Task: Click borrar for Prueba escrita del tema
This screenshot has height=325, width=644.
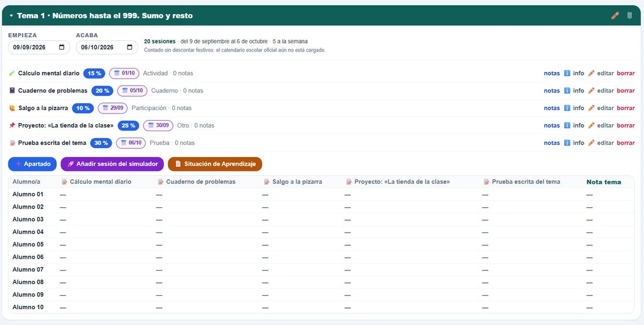Action: tap(625, 143)
